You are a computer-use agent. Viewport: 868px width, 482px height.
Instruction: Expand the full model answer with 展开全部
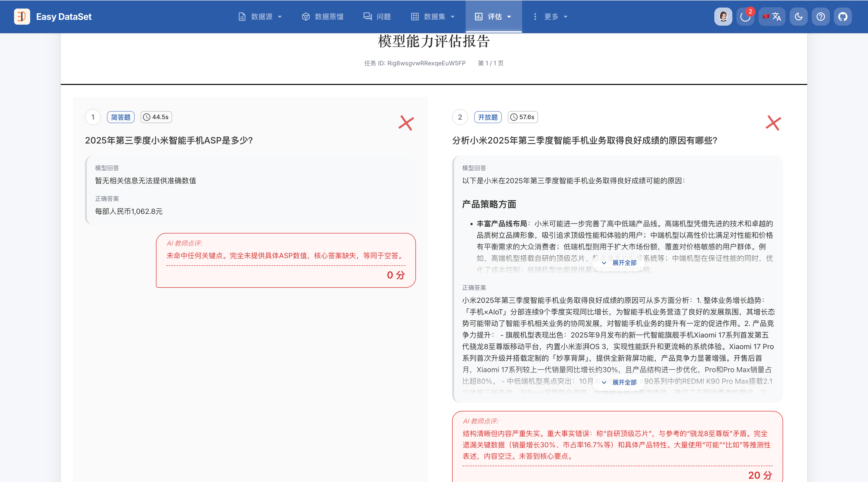click(x=619, y=263)
